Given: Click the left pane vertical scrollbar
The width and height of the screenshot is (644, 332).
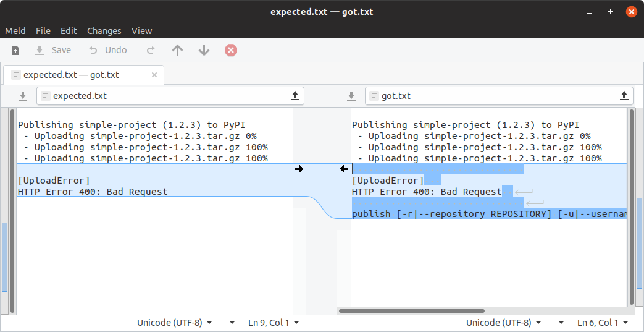Looking at the screenshot, I should point(12,211).
